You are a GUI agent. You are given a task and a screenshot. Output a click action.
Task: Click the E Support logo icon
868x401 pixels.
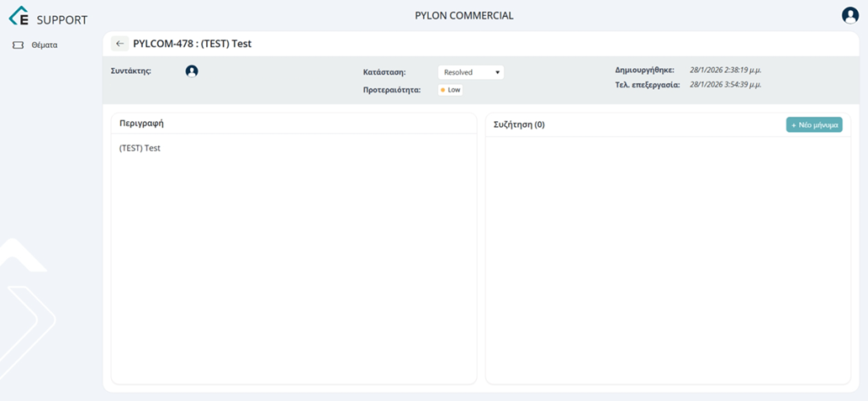pos(19,16)
